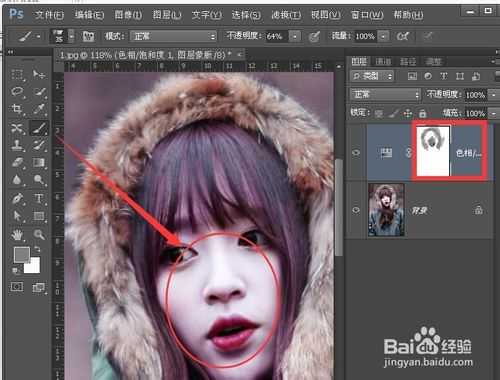Select the Clone Stamp tool

(17, 145)
